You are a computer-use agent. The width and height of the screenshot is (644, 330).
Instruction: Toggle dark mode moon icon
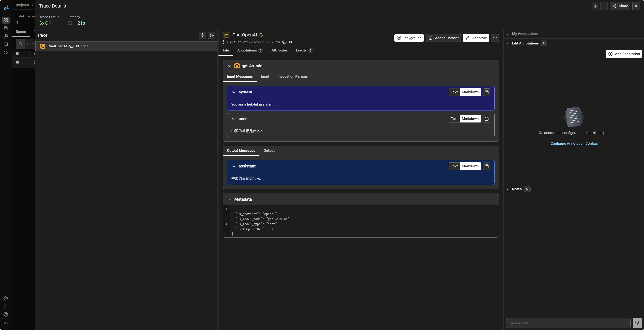point(6,322)
